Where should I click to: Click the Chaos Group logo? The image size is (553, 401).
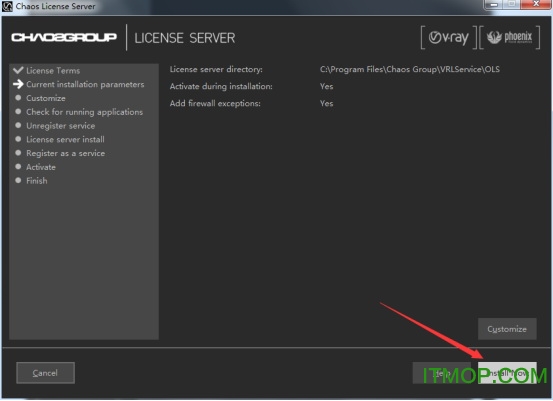[x=64, y=37]
